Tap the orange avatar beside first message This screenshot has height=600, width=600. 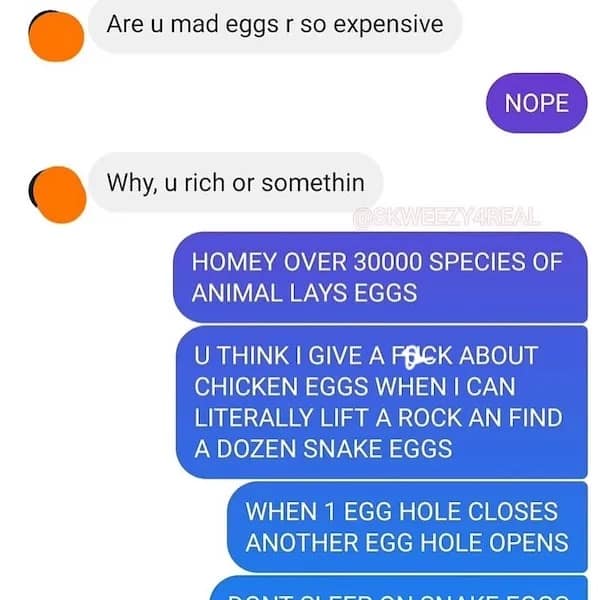(x=56, y=36)
